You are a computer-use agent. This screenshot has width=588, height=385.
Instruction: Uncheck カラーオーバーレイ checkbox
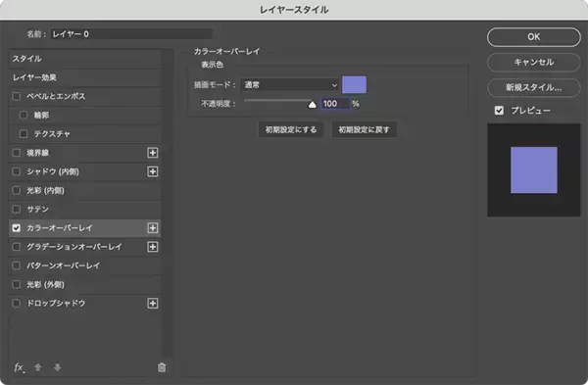pyautogui.click(x=16, y=228)
